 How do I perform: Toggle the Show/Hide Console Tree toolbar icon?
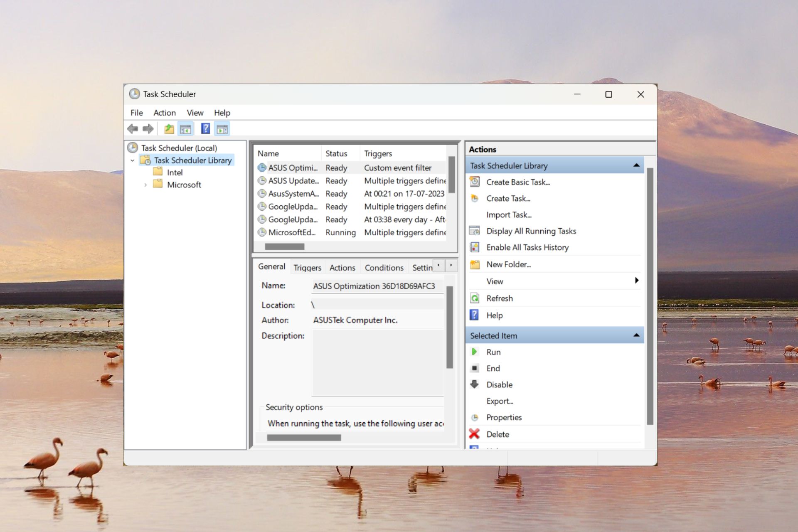[185, 129]
